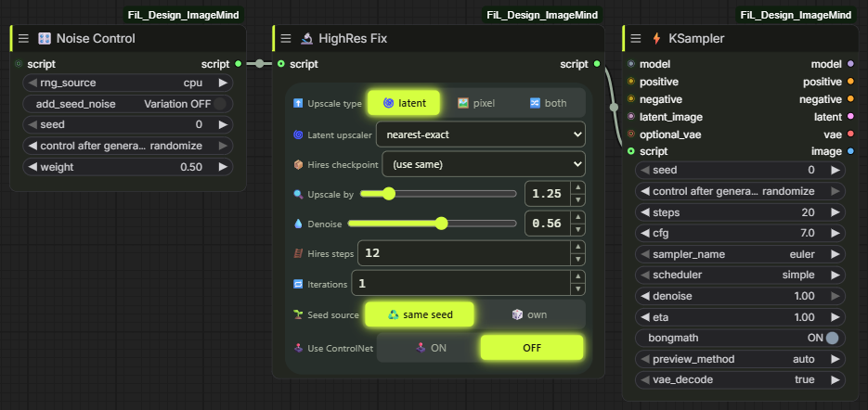
Task: Open the Hires checkpoint dropdown
Action: click(x=484, y=164)
